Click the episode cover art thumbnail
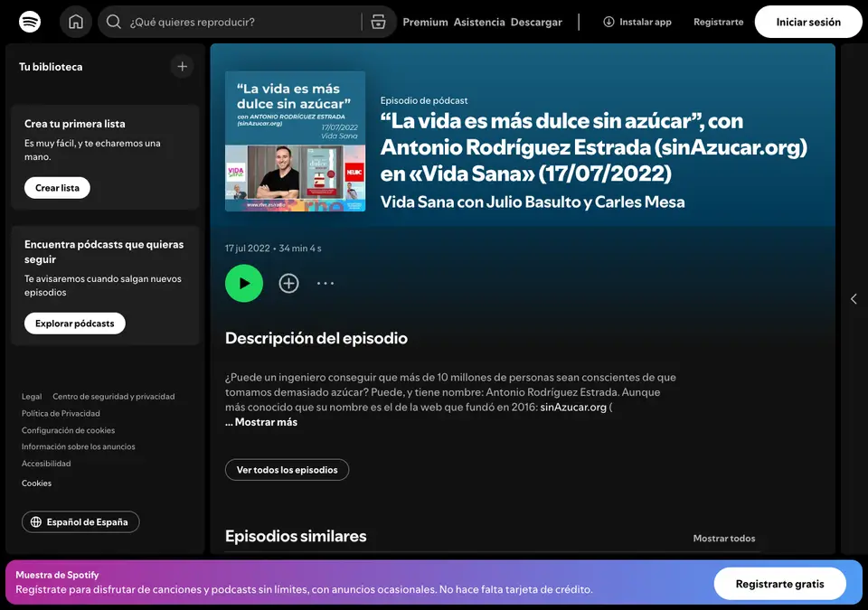Viewport: 868px width, 610px height. [295, 141]
